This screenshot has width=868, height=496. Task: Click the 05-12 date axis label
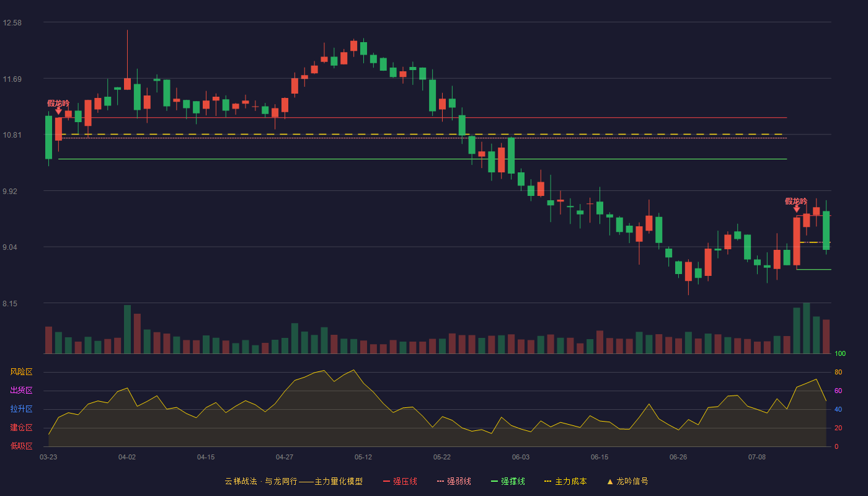pyautogui.click(x=363, y=457)
